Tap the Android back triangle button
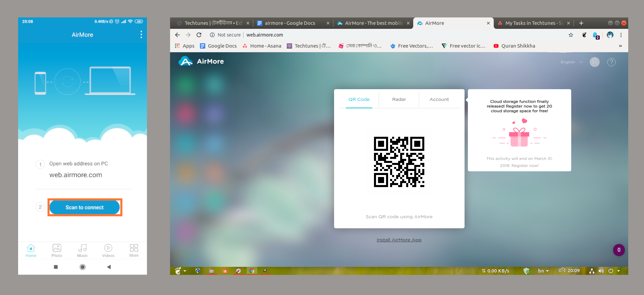Screen dimensions: 644x295 pos(109,267)
